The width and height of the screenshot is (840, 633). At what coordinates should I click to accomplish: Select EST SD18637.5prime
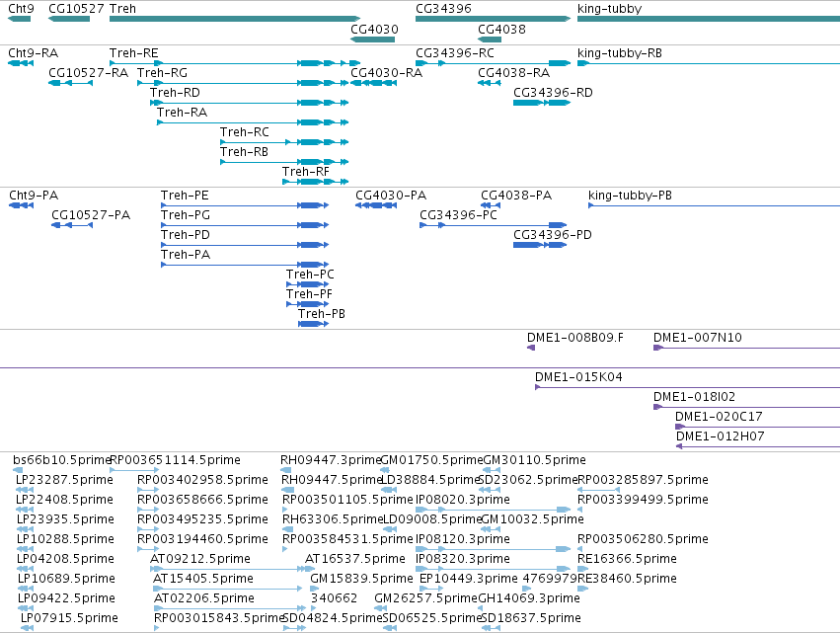click(492, 628)
